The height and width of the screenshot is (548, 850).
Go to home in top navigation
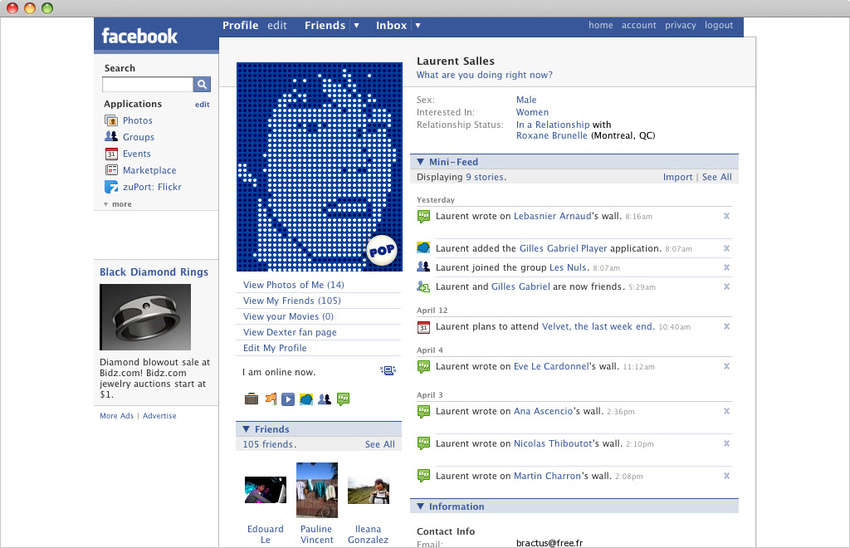(x=601, y=25)
